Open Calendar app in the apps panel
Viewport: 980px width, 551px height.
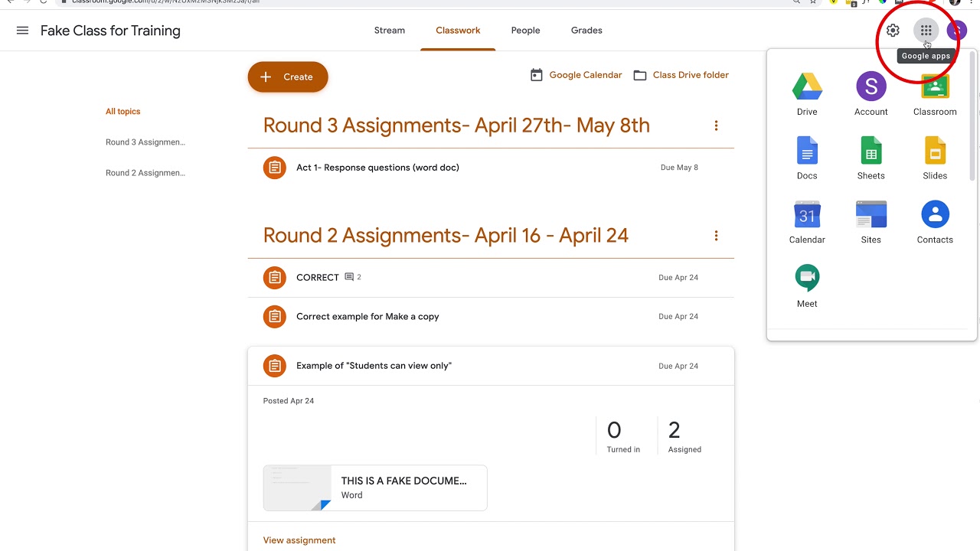point(807,223)
